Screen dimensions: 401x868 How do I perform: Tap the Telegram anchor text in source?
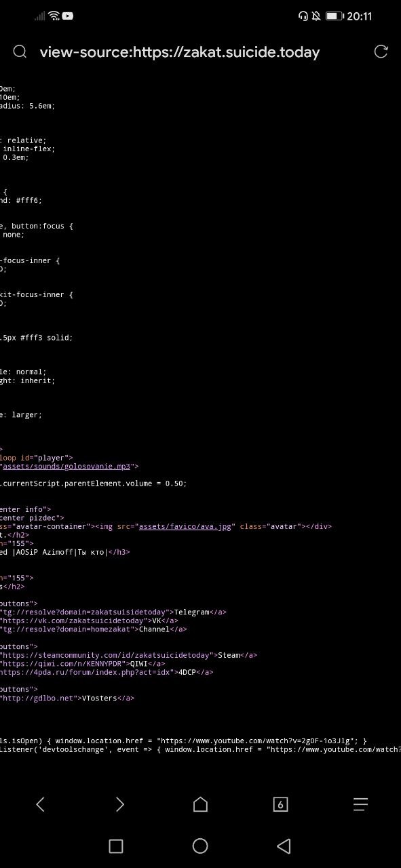point(191,612)
